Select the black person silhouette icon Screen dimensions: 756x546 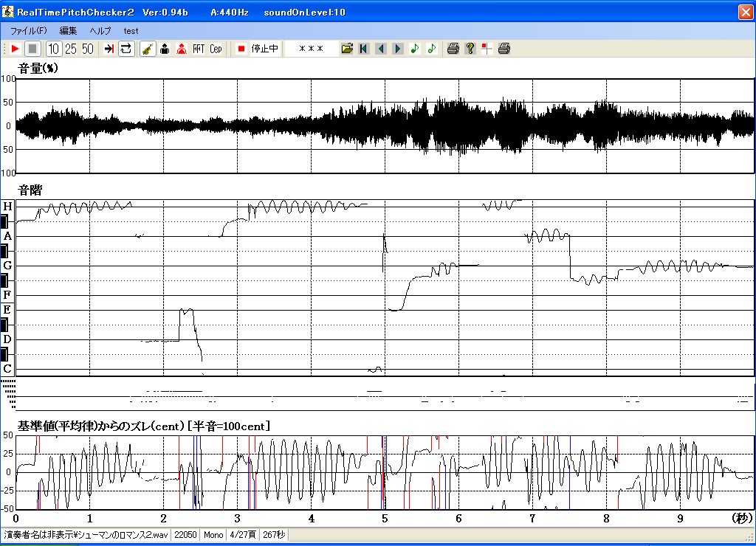[165, 49]
